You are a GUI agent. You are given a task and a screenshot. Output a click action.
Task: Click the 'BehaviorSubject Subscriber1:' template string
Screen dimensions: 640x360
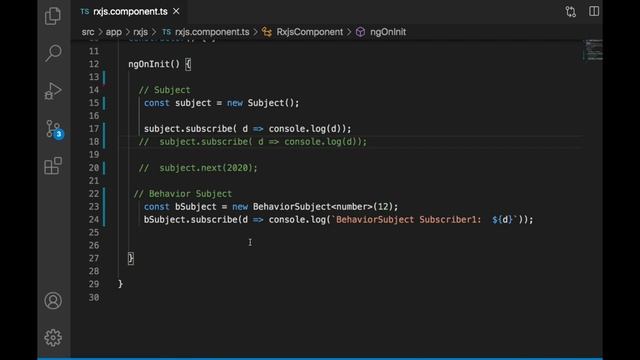click(x=409, y=220)
